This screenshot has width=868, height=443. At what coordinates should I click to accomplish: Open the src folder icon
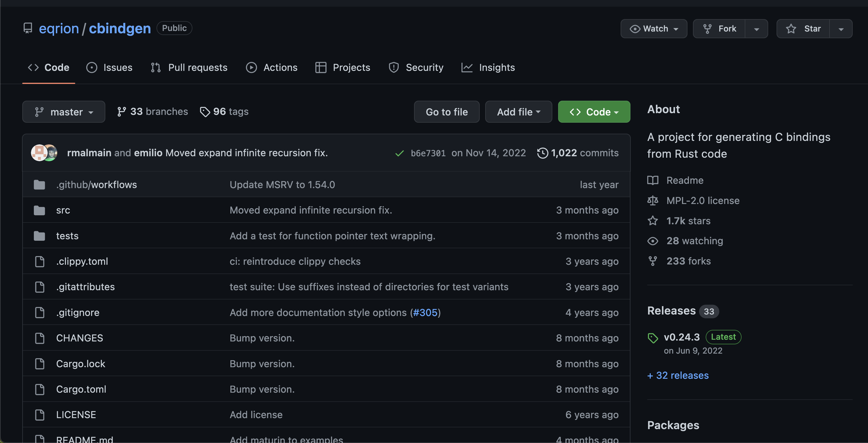[39, 210]
